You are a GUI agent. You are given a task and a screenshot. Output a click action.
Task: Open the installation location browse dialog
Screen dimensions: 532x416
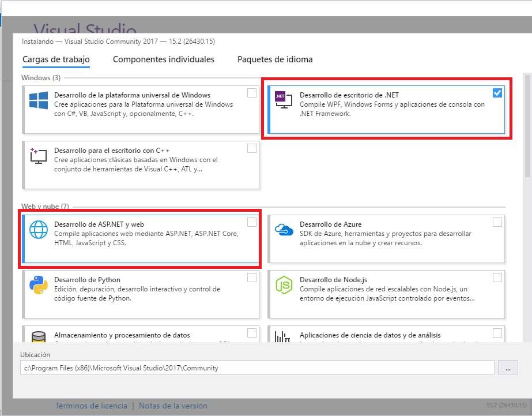pos(508,367)
